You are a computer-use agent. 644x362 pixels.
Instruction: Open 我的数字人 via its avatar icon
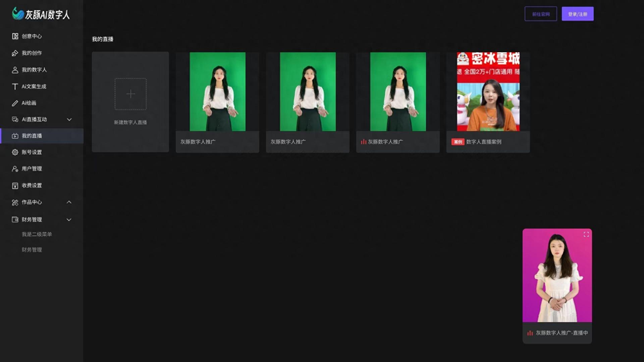15,70
